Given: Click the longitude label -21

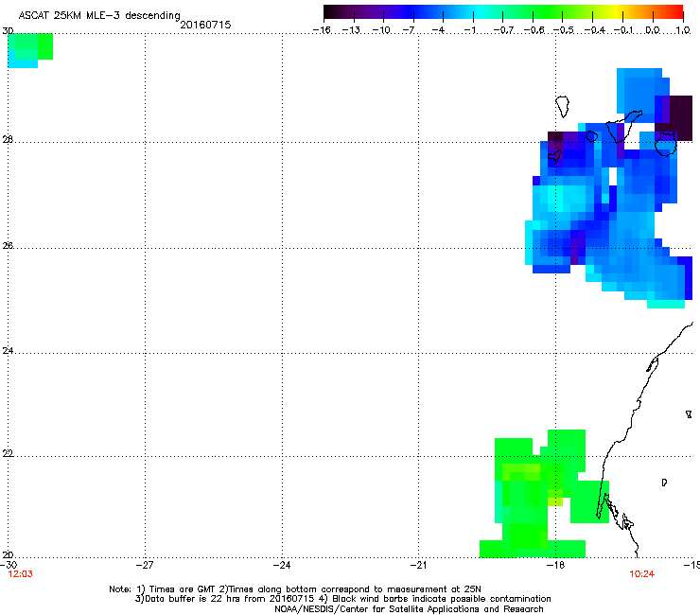Looking at the screenshot, I should [418, 565].
